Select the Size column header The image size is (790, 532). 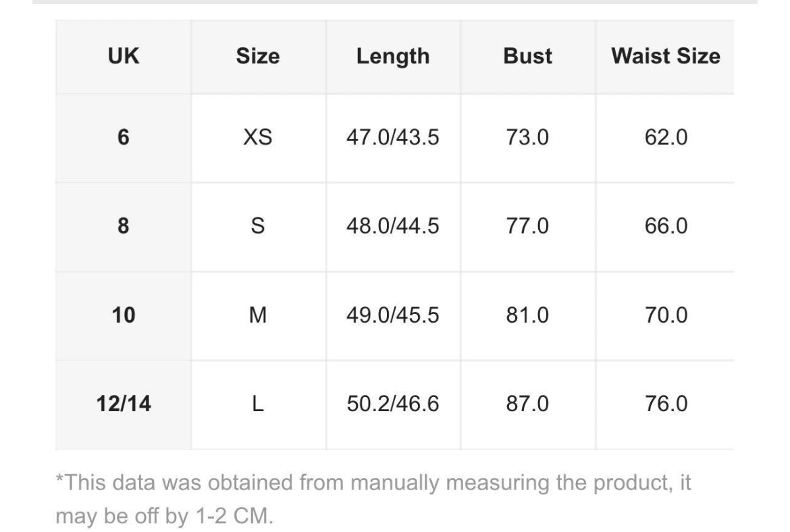[x=258, y=56]
